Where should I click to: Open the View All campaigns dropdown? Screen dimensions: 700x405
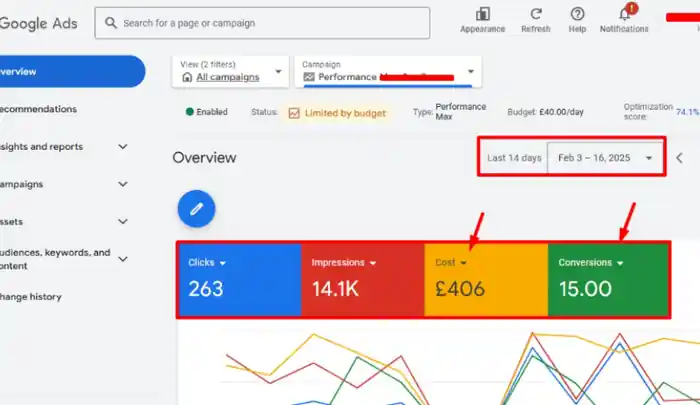click(x=230, y=71)
